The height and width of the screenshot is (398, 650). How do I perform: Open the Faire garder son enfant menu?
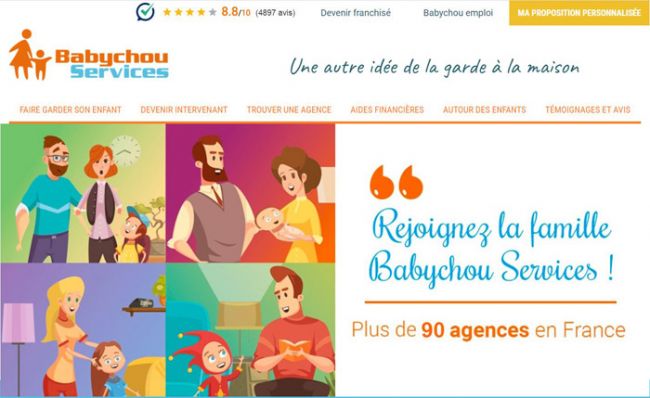tap(70, 110)
